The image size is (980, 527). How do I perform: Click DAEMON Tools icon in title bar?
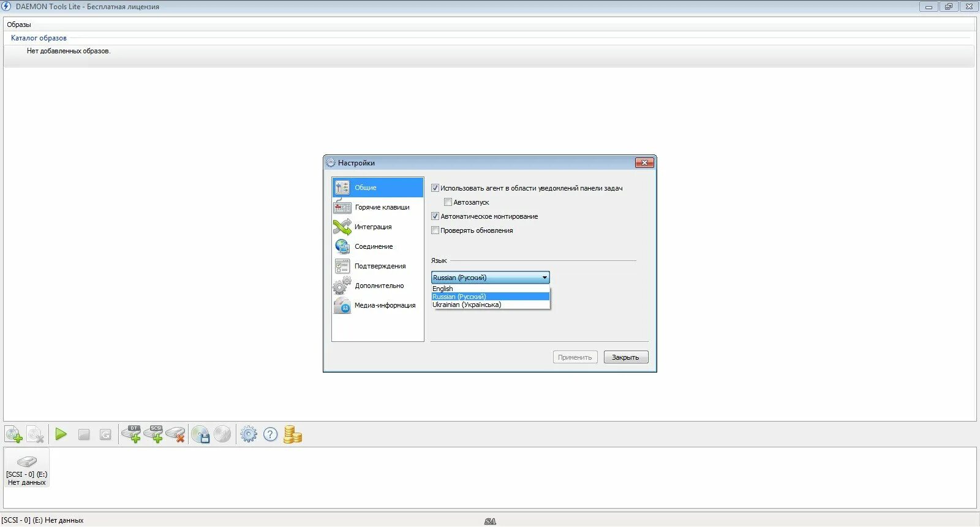tap(7, 6)
